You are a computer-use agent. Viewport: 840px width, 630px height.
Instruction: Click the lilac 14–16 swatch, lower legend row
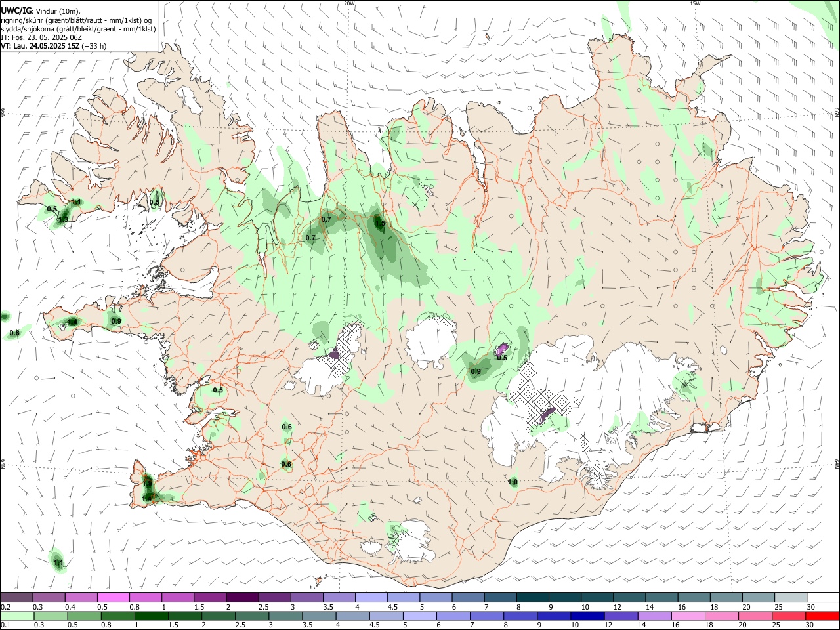point(655,616)
